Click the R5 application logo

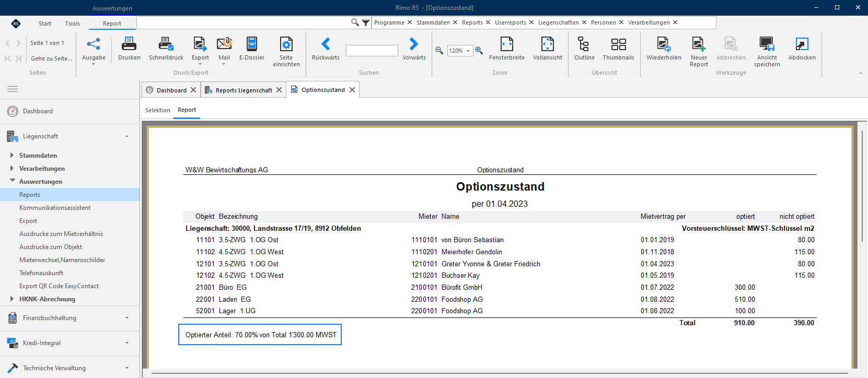[16, 23]
